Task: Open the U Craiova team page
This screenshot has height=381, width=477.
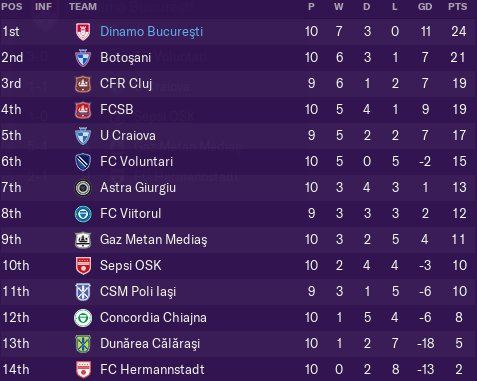Action: pyautogui.click(x=128, y=136)
